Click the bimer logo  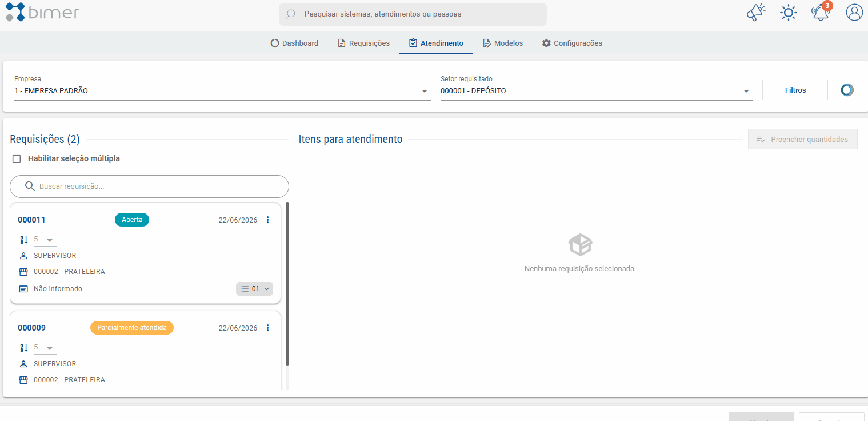pyautogui.click(x=42, y=13)
